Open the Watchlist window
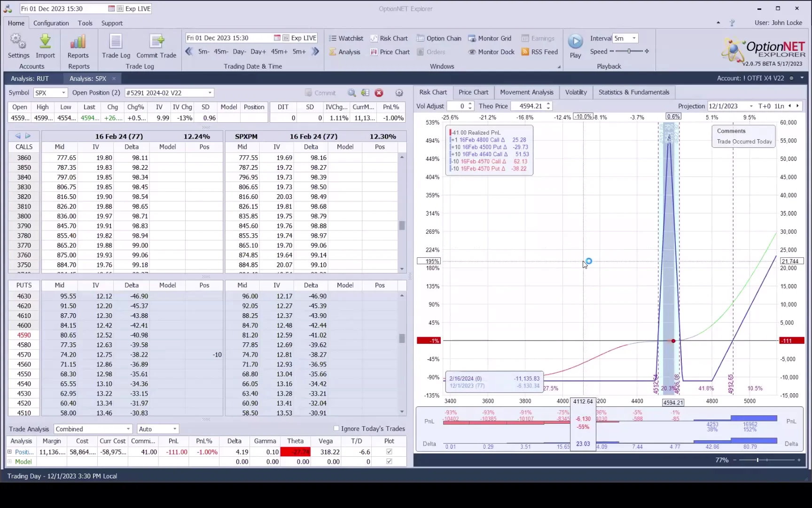812x508 pixels. point(346,38)
